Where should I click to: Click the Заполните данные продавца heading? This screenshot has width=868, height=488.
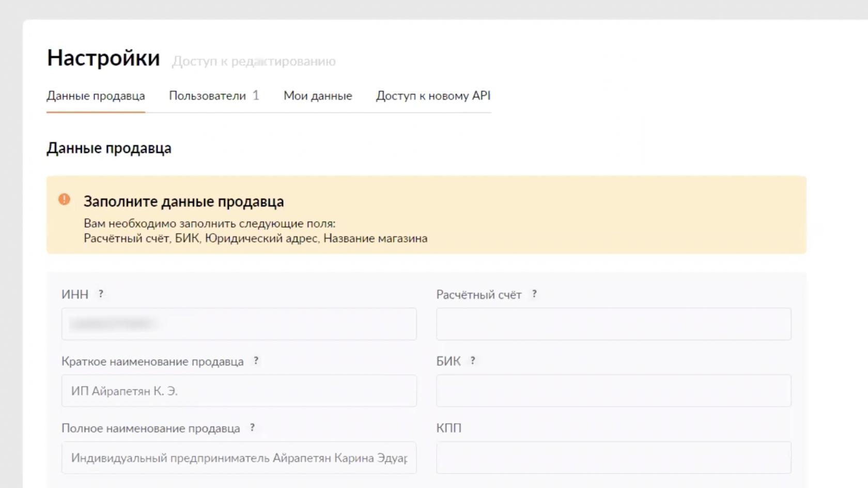click(184, 202)
